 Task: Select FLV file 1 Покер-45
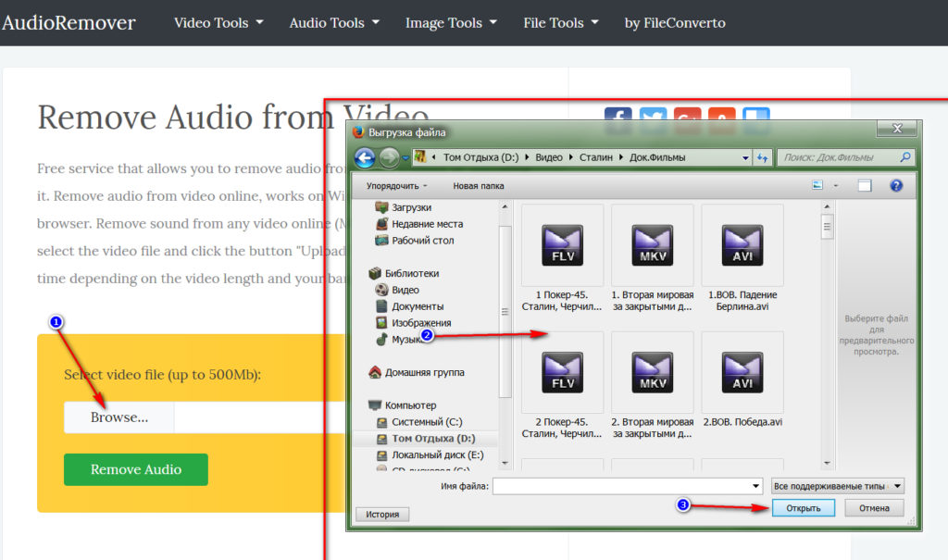click(562, 257)
